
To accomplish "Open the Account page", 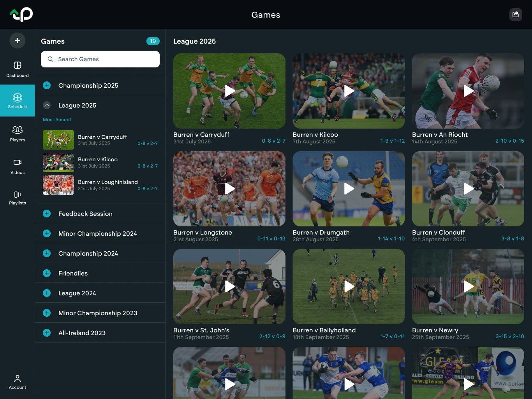I will click(x=18, y=382).
